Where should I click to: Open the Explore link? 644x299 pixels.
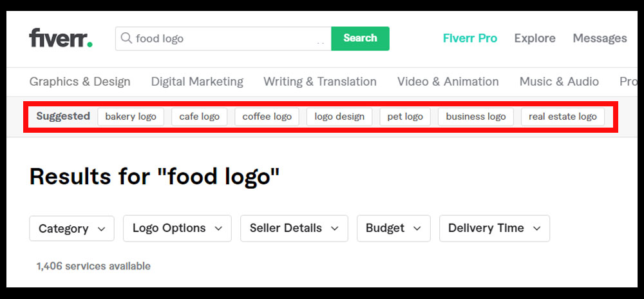tap(535, 38)
